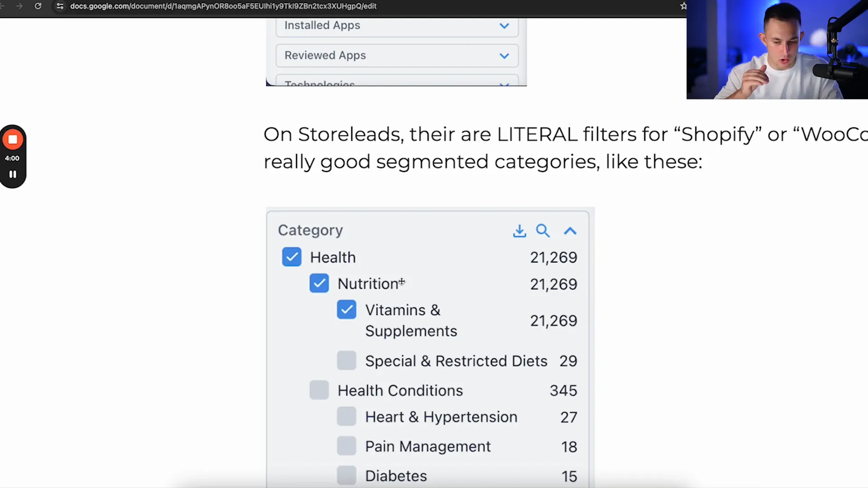The width and height of the screenshot is (868, 488).
Task: Expand the Technologies dropdown
Action: pyautogui.click(x=504, y=84)
